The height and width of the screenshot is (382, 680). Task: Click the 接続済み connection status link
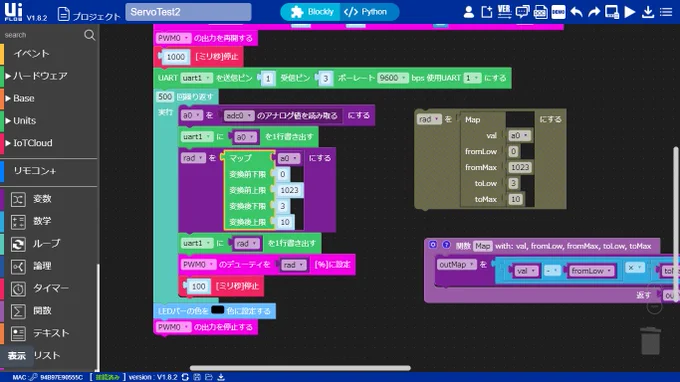(x=107, y=377)
